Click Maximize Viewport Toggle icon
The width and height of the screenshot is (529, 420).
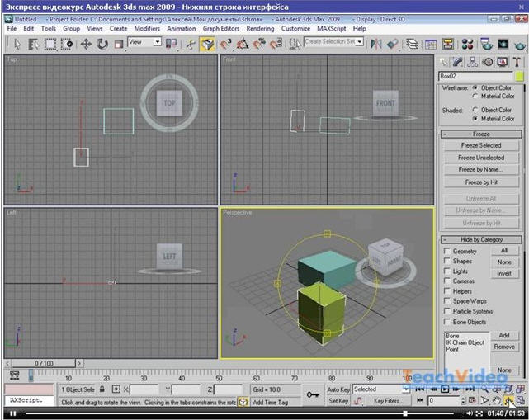[x=521, y=401]
